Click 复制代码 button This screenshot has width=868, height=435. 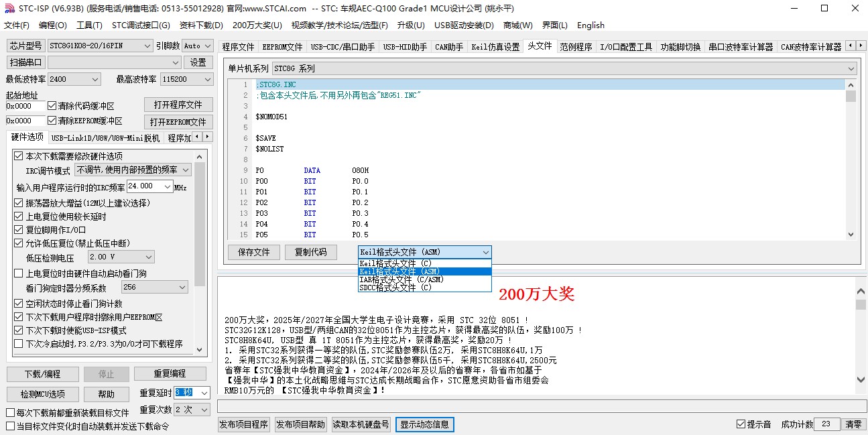(310, 252)
